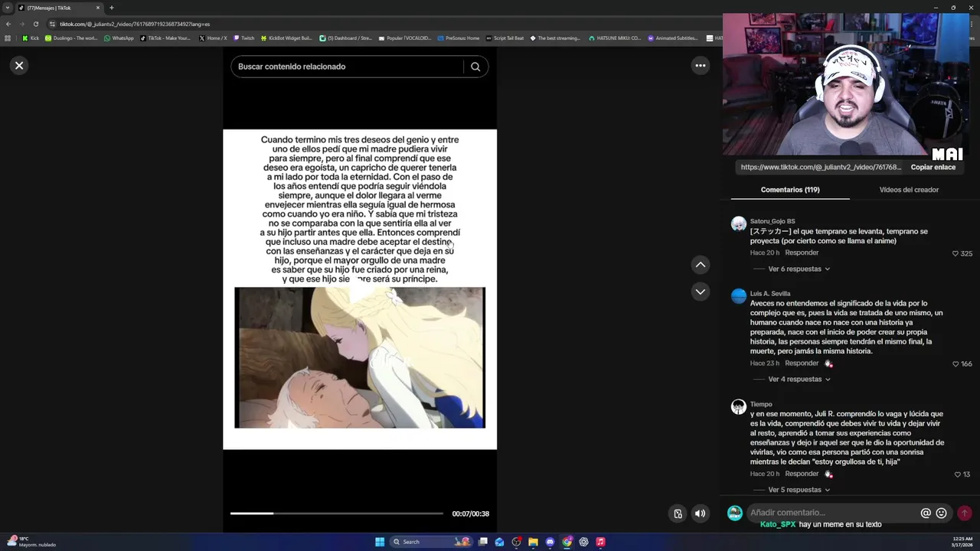Viewport: 980px width, 551px height.
Task: Expand Ver 4 respuestas replies
Action: pyautogui.click(x=799, y=380)
